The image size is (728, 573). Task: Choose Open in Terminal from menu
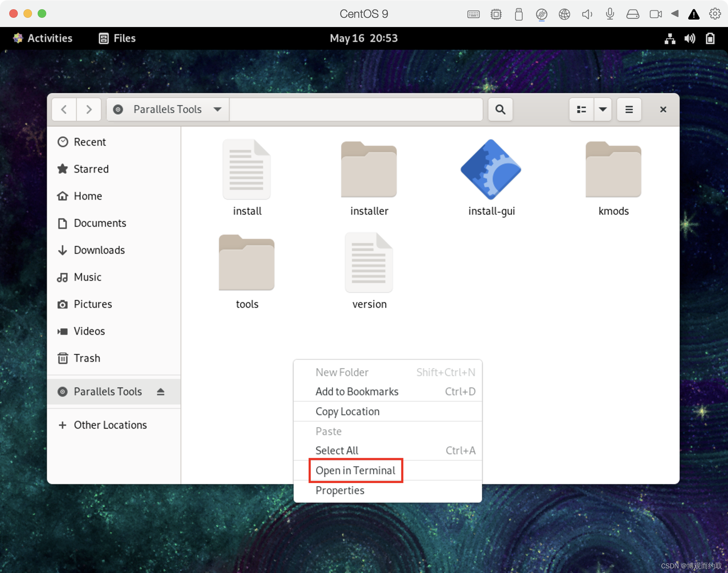(355, 471)
